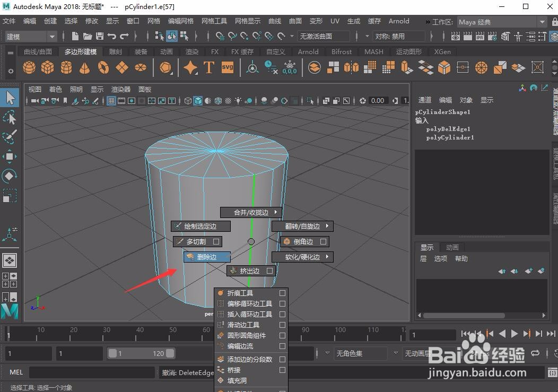Create a polygon cylinder from the shelf
This screenshot has width=558, height=392.
66,67
